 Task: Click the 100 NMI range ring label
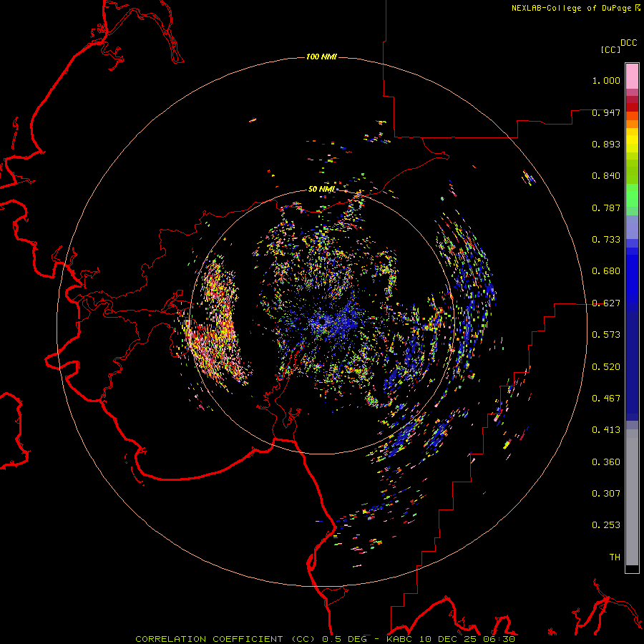pos(321,57)
